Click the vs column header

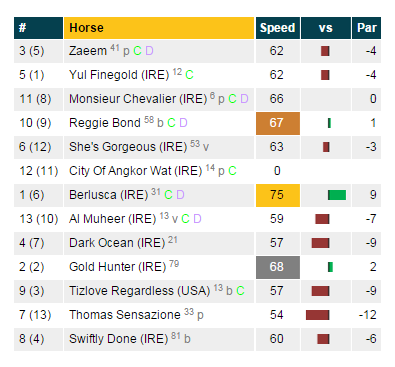click(326, 28)
